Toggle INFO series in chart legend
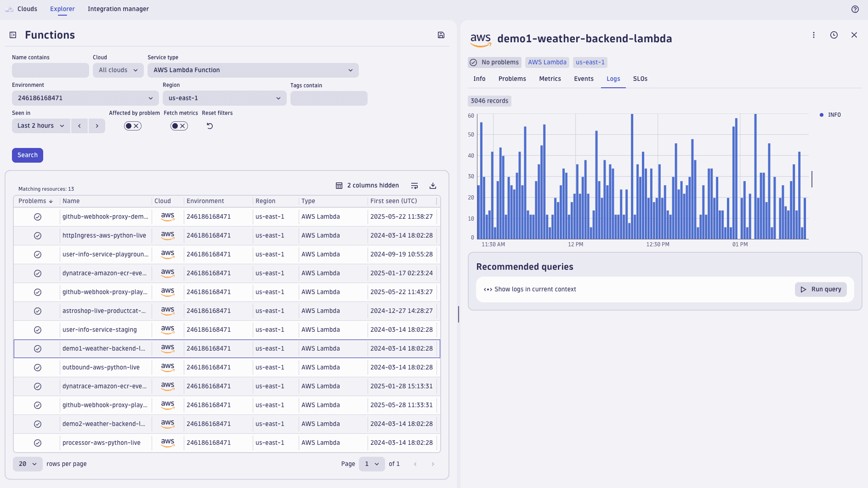This screenshot has width=868, height=488. 830,115
